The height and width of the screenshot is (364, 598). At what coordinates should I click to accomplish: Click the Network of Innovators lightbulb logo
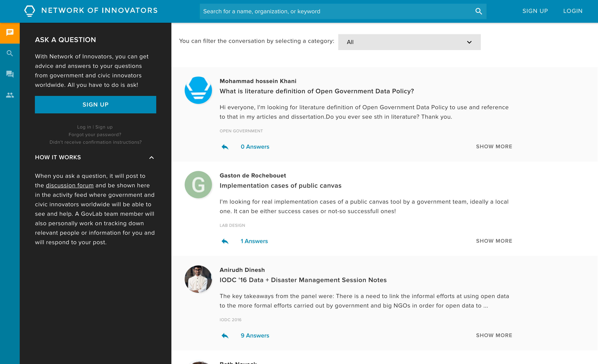(30, 11)
